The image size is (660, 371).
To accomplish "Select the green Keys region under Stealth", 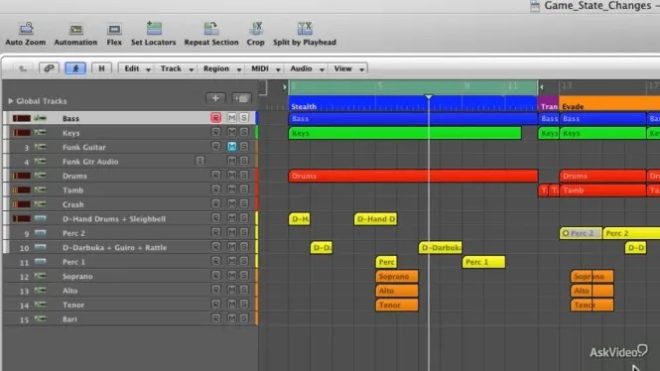I will (x=405, y=133).
